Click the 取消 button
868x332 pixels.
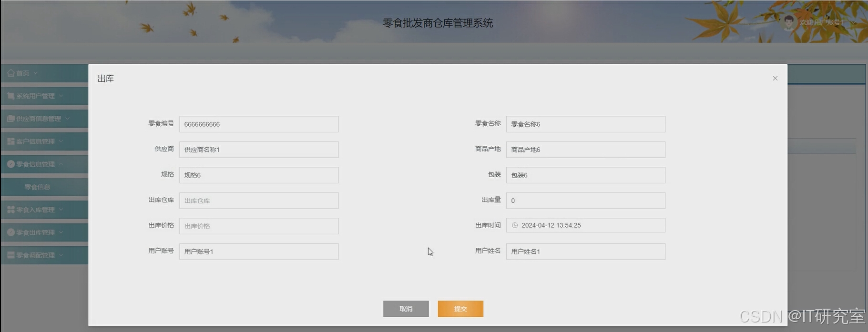pyautogui.click(x=406, y=309)
